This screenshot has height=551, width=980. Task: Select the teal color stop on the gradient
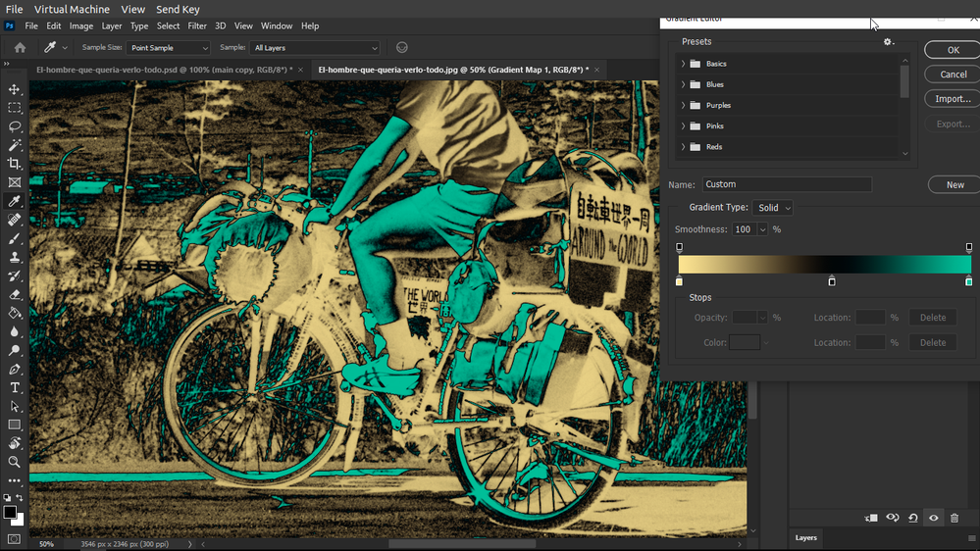click(x=969, y=282)
